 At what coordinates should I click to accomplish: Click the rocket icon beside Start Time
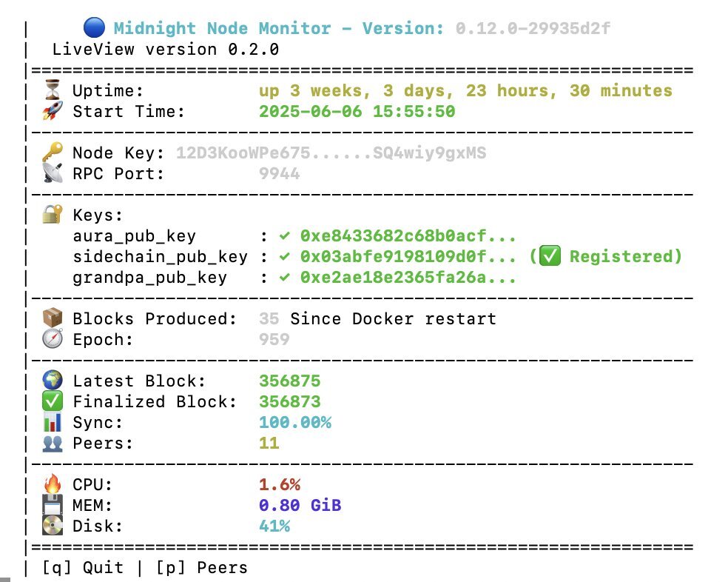tap(51, 112)
